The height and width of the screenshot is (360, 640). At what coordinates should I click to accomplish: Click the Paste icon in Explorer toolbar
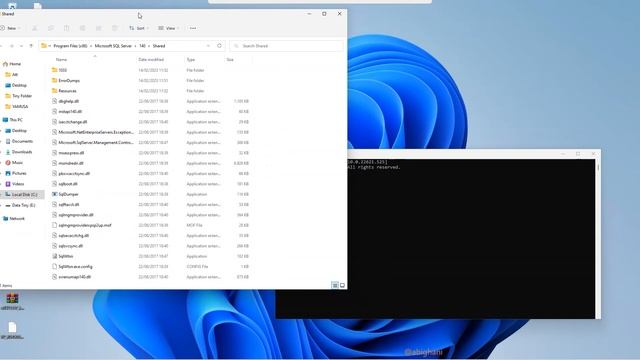point(67,28)
